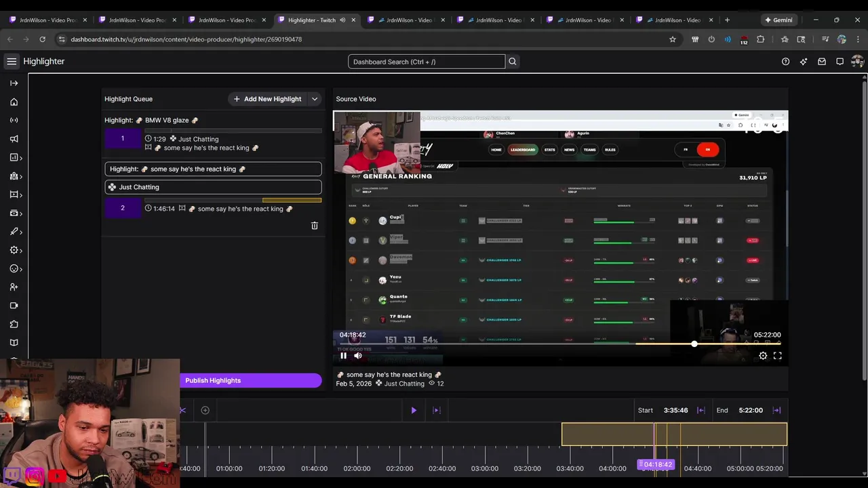
Task: Click the video player seek bar handle
Action: [694, 344]
